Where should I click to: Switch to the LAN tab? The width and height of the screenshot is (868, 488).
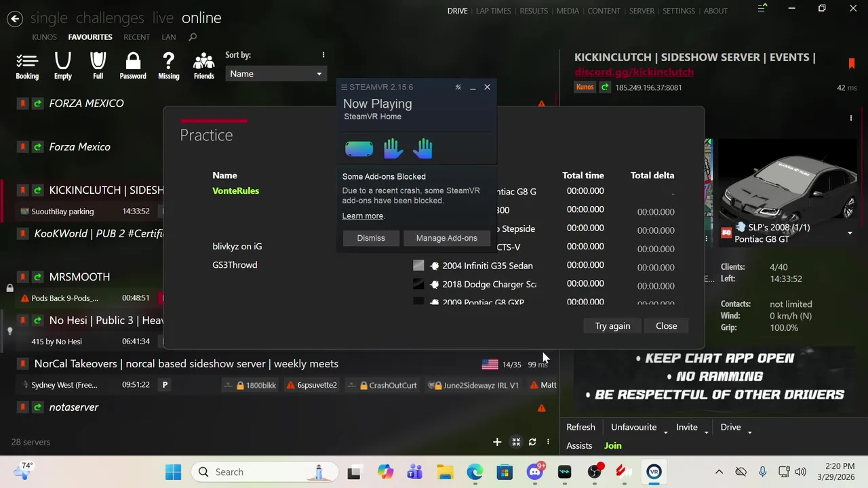coord(169,37)
